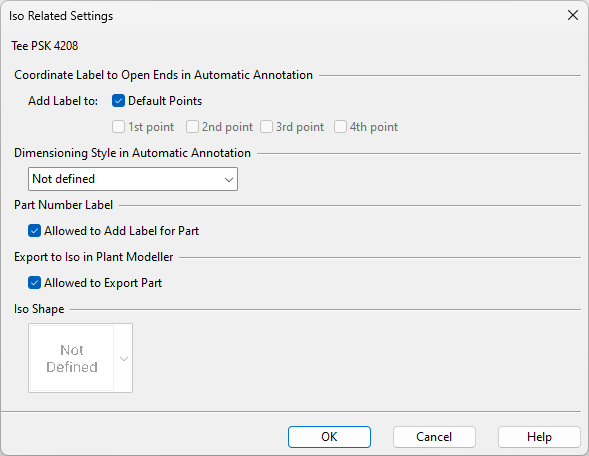Click the Tee PSK 4208 part name
Screen dimensions: 589x456
[45, 46]
